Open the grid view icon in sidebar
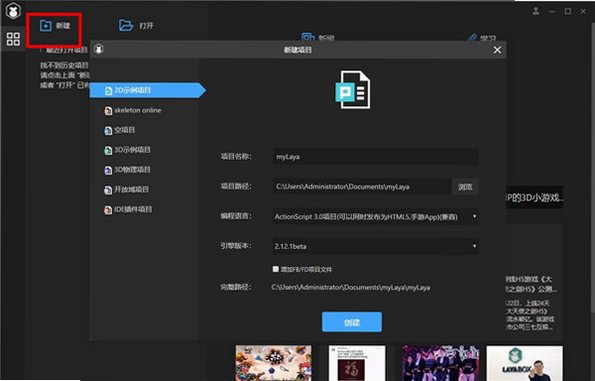 (13, 38)
